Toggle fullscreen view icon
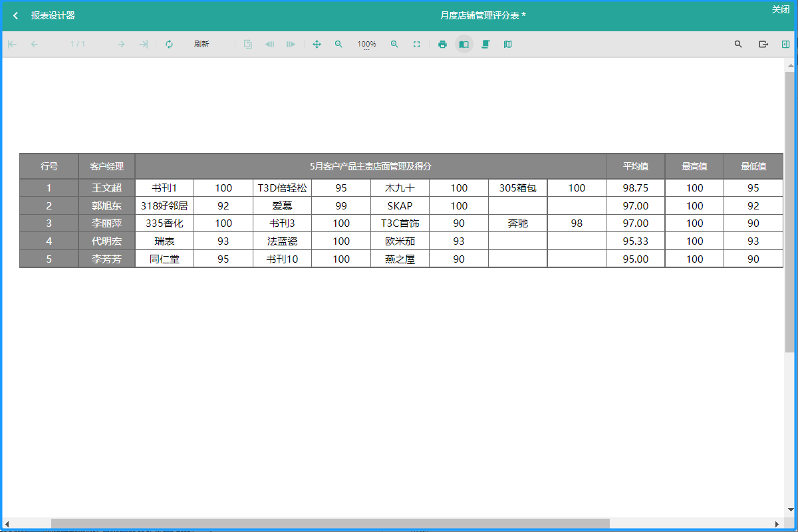 click(x=416, y=45)
